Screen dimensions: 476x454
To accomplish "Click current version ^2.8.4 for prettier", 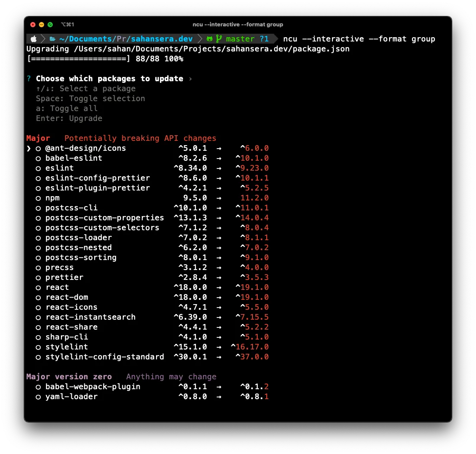I will tap(193, 277).
